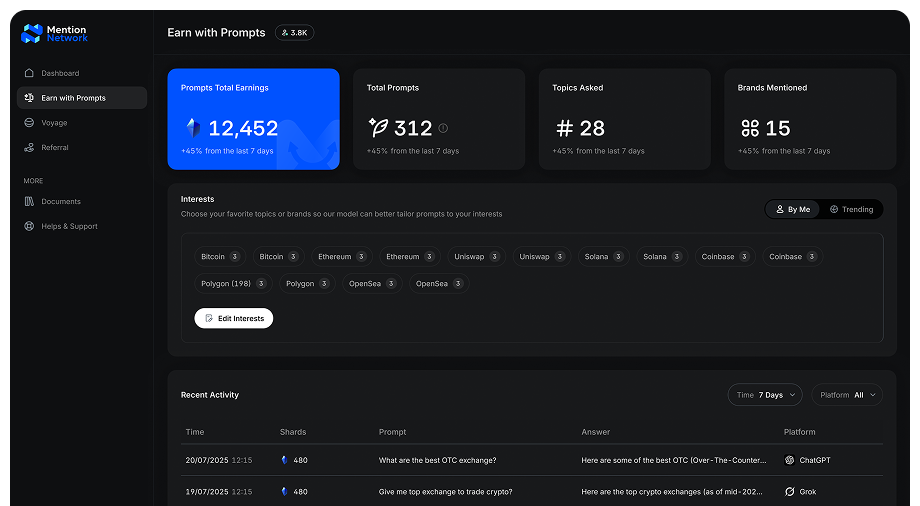The width and height of the screenshot is (920, 506).
Task: Go to Voyage in the sidebar
Action: pyautogui.click(x=54, y=123)
